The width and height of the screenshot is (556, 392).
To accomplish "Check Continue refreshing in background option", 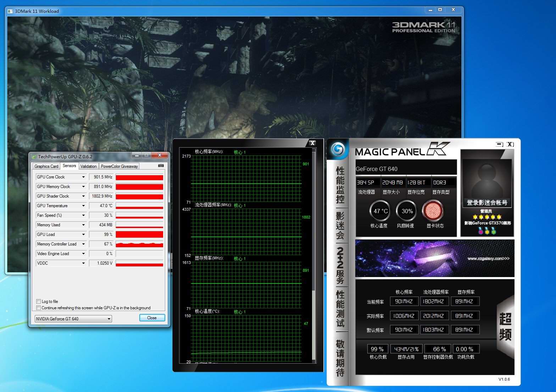I will [39, 308].
